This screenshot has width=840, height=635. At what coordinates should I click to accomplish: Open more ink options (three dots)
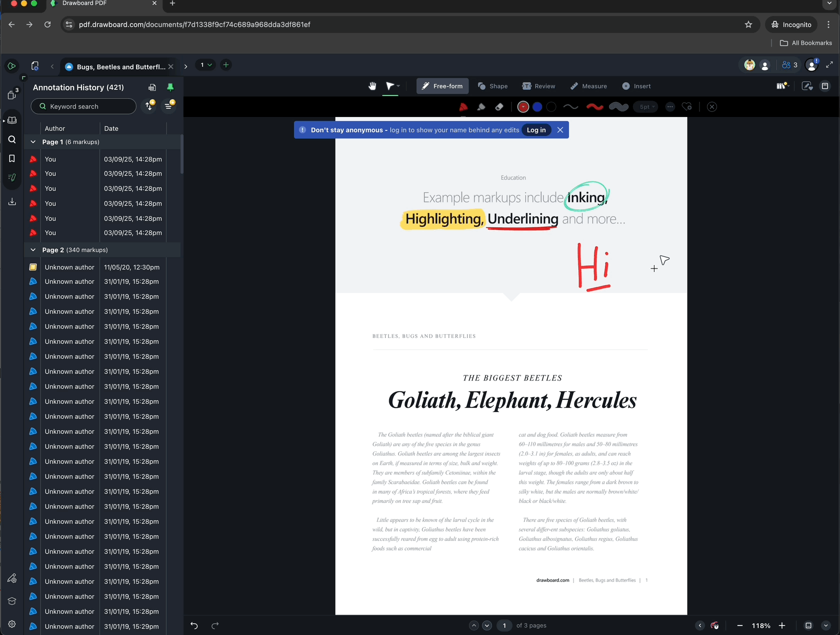pyautogui.click(x=670, y=107)
